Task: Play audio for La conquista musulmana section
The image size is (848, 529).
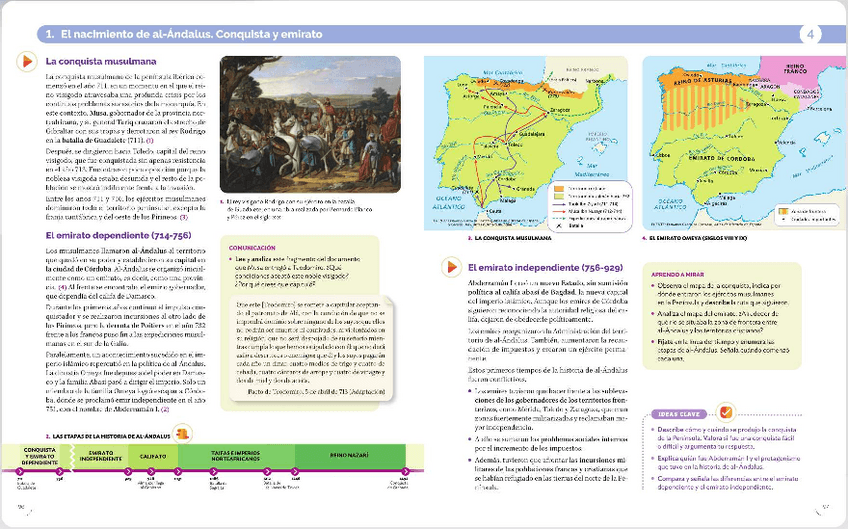Action: click(x=28, y=62)
